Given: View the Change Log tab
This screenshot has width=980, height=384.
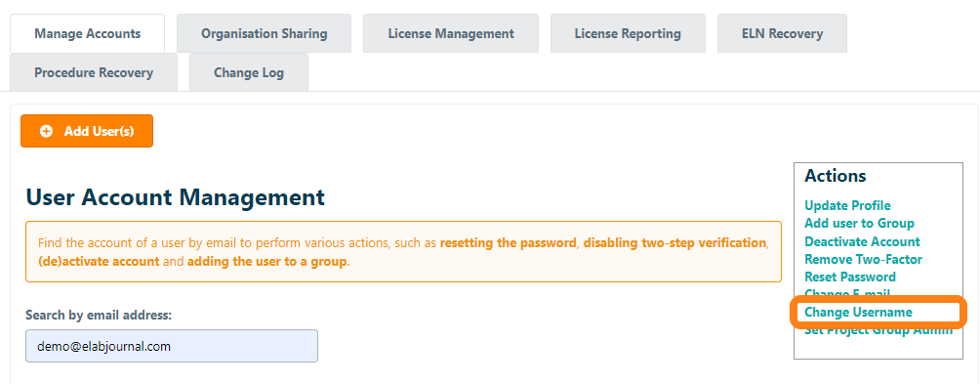Looking at the screenshot, I should tap(249, 72).
